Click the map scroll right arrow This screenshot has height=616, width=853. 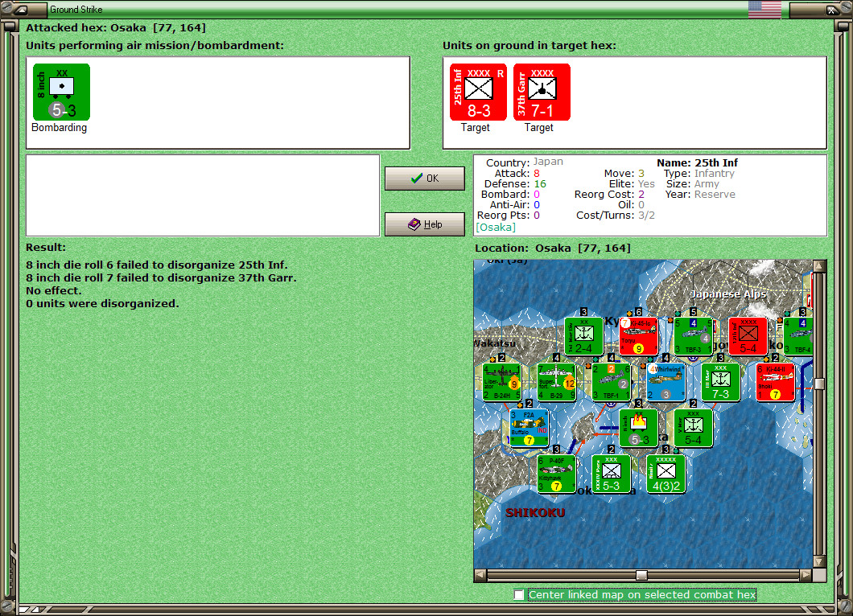point(806,575)
